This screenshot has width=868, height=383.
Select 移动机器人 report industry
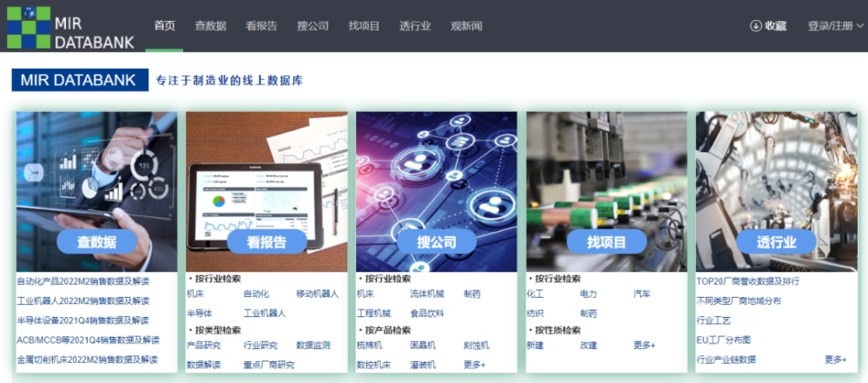[x=317, y=294]
